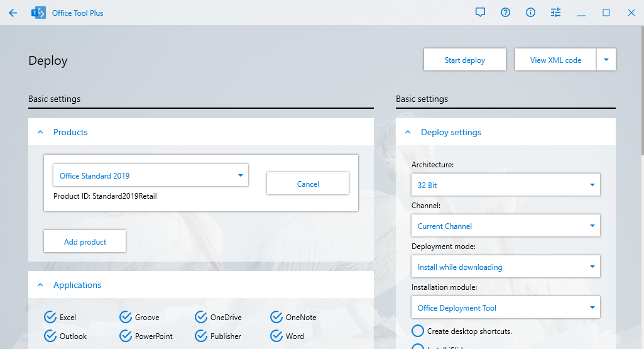Click the View XML code button
Screen dimensions: 644x349
coord(555,60)
